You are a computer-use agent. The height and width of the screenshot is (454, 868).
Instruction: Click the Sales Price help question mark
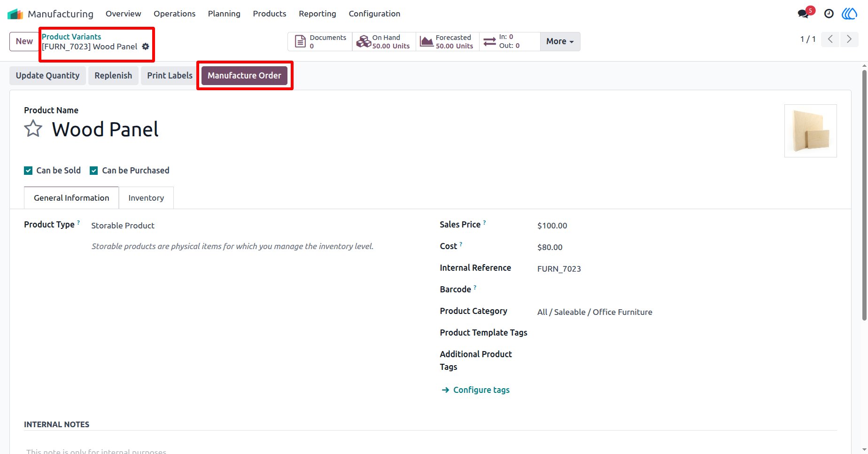pos(485,222)
